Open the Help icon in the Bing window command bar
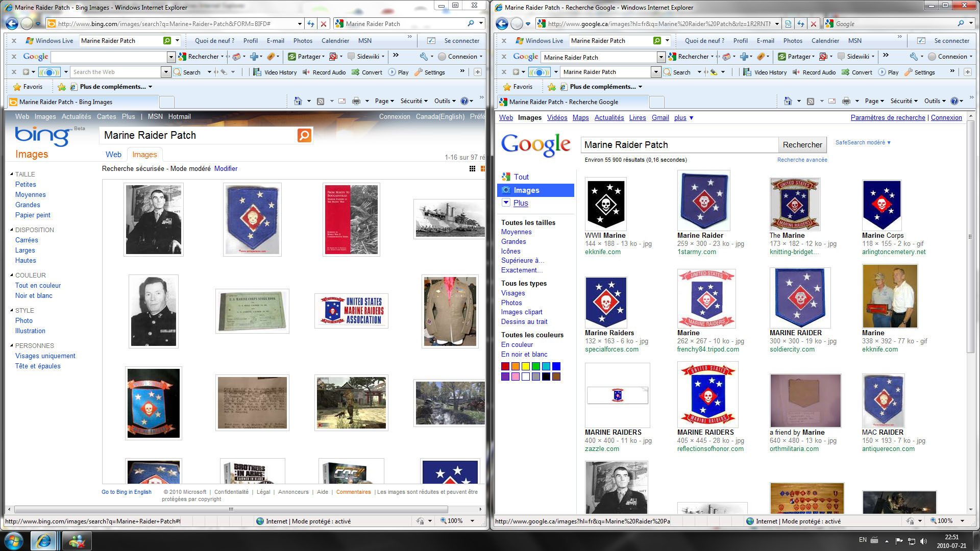Viewport: 980px width, 551px height. (x=464, y=101)
